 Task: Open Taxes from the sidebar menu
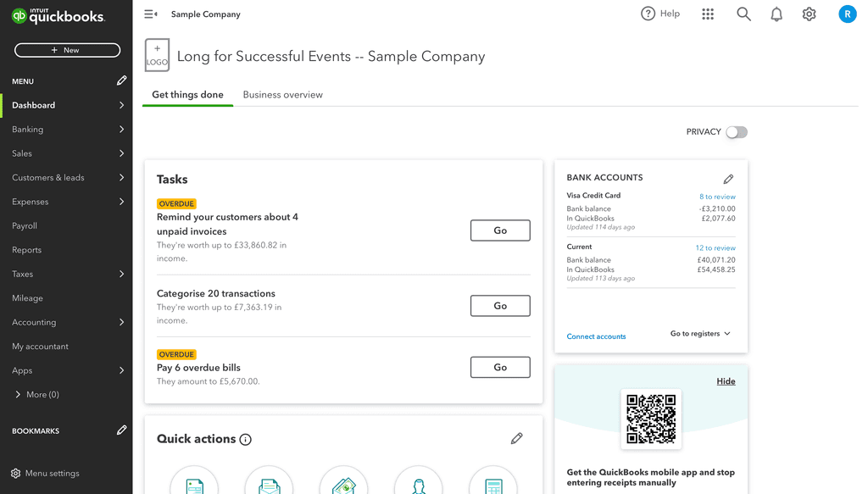pos(27,274)
